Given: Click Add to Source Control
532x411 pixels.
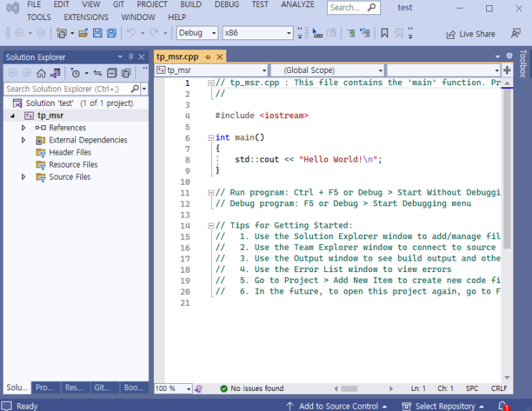Looking at the screenshot, I should coord(337,406).
